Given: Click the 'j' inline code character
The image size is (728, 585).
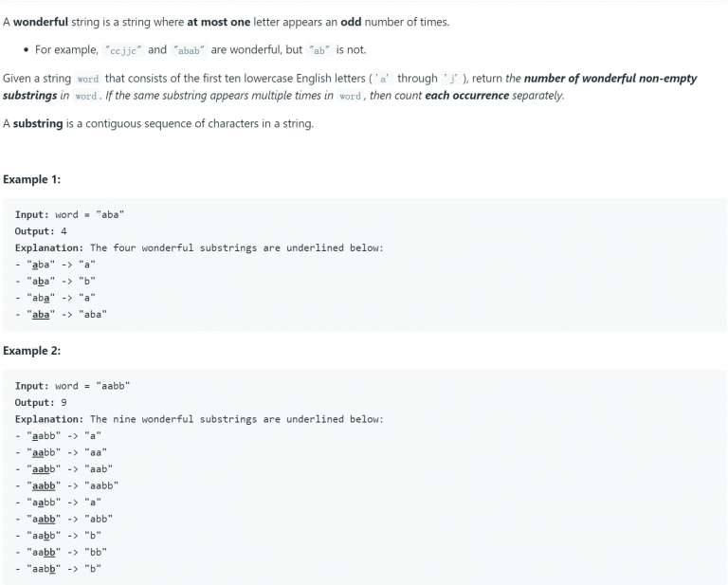Looking at the screenshot, I should (x=451, y=79).
